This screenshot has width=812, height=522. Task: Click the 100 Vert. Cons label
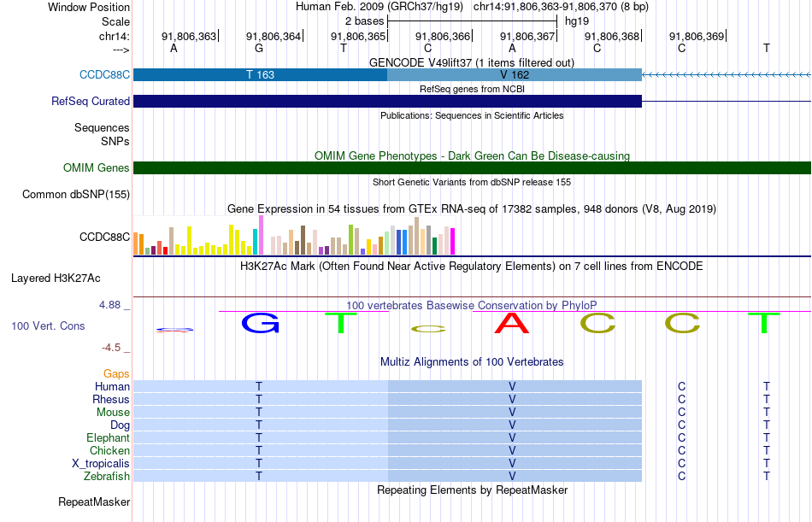point(48,326)
